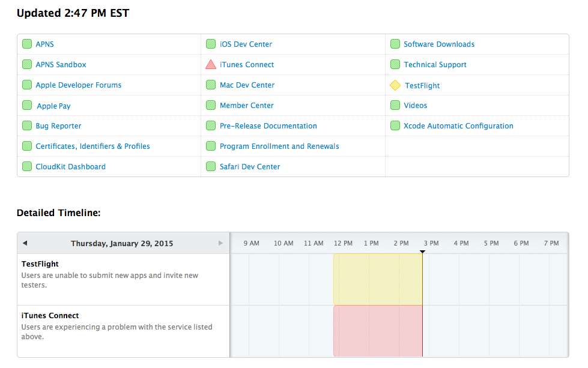Open the CloudKit Dashboard link
This screenshot has height=368, width=588.
(70, 167)
